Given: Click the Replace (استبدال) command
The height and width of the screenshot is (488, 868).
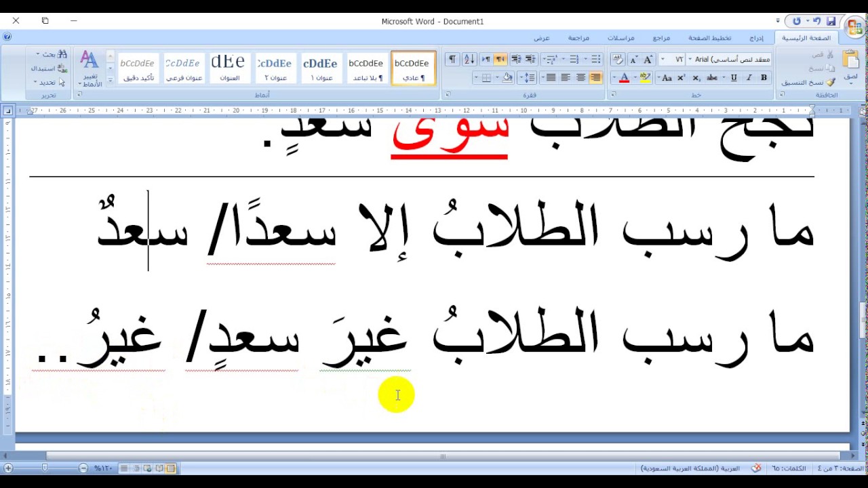Looking at the screenshot, I should [x=50, y=68].
